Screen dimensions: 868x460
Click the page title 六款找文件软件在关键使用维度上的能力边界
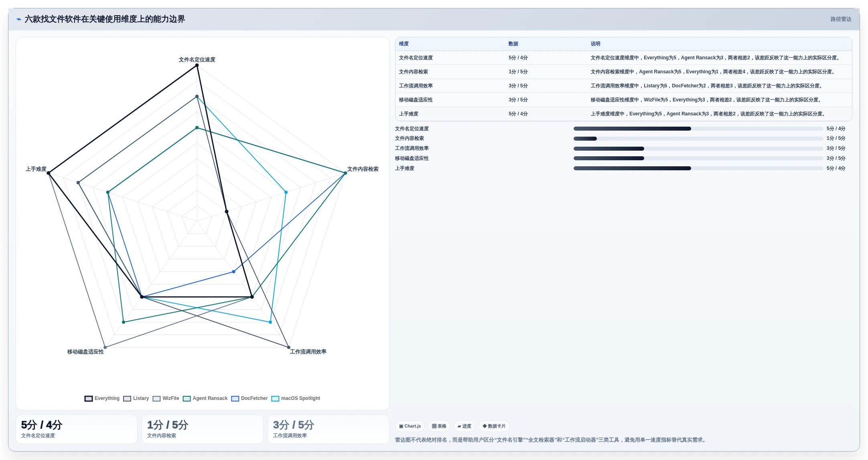point(105,19)
